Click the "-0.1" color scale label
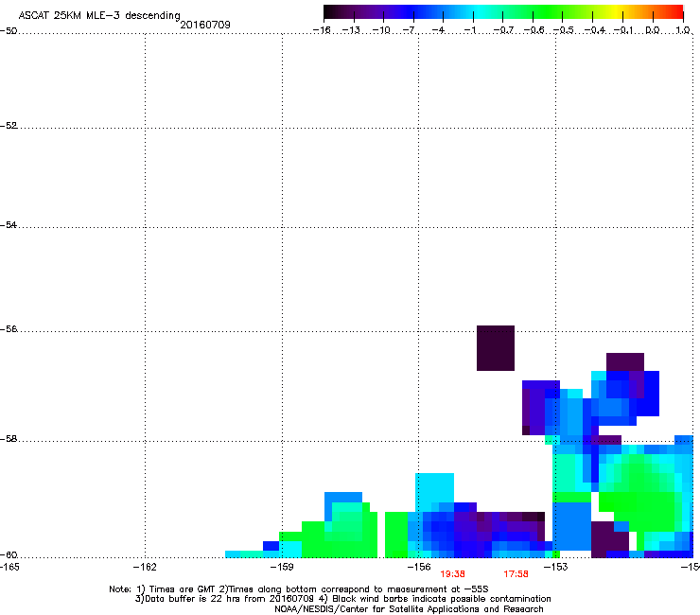Image resolution: width=700 pixels, height=615 pixels. coord(623,30)
